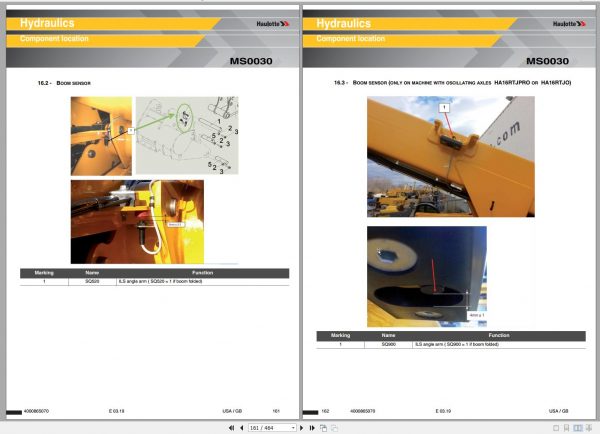The image size is (600, 434).
Task: Click the exploded parts diagram with green circle
Action: [x=187, y=135]
